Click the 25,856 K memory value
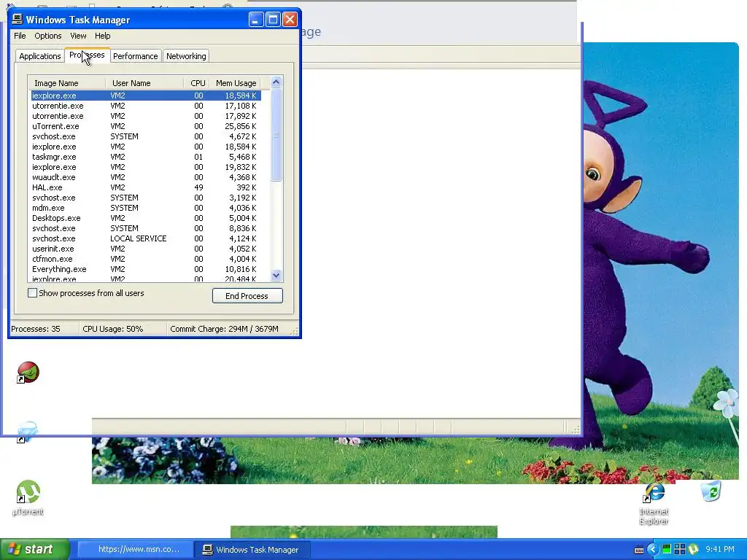The height and width of the screenshot is (560, 747). click(241, 126)
